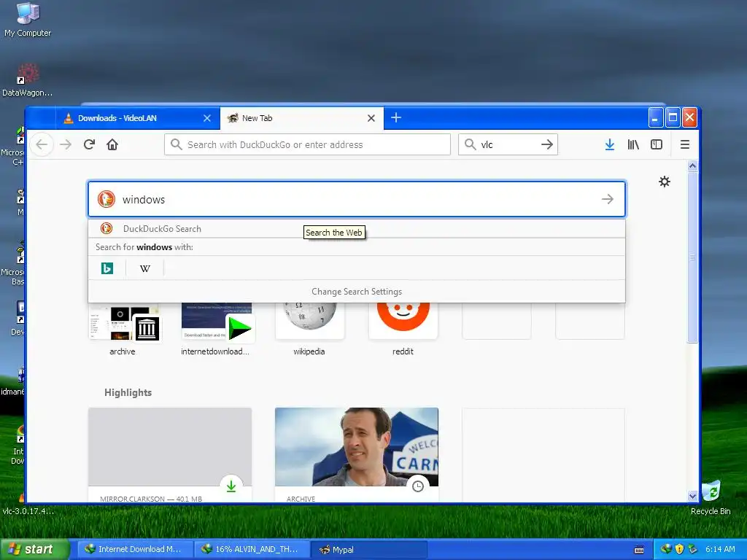Screen dimensions: 747x560
Task: Open the home page icon
Action: click(x=112, y=144)
